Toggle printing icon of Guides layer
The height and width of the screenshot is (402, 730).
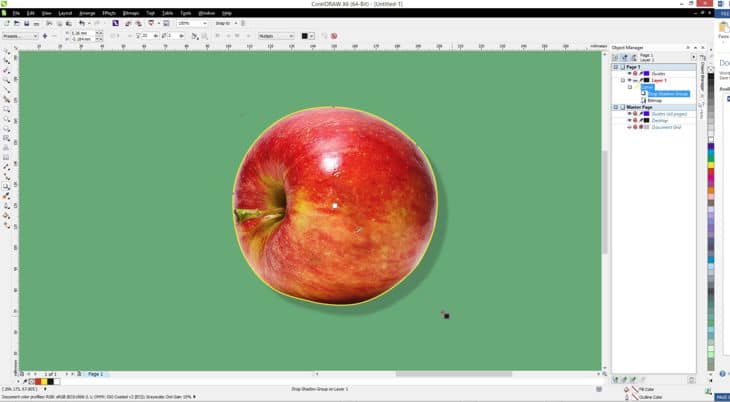tap(635, 74)
